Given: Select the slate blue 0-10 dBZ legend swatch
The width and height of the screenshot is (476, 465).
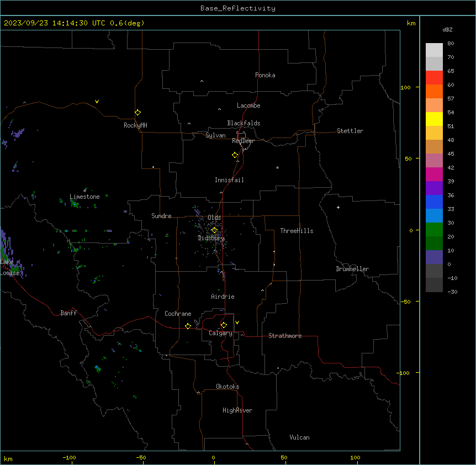Looking at the screenshot, I should click(434, 257).
